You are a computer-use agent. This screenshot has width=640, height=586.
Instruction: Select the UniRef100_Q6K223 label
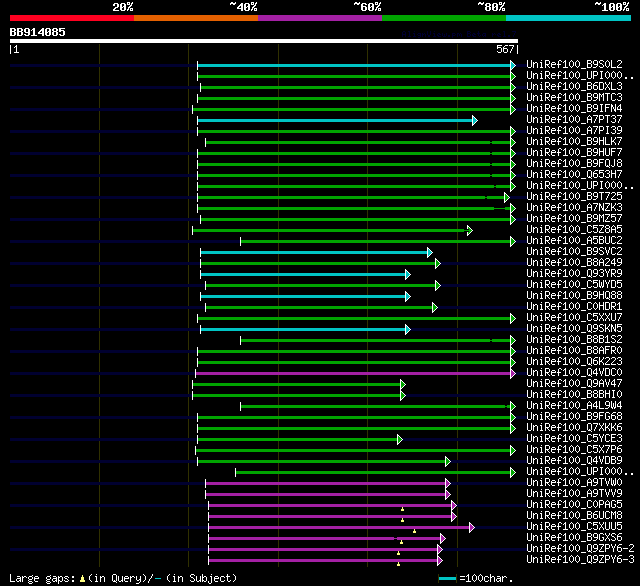click(x=574, y=362)
